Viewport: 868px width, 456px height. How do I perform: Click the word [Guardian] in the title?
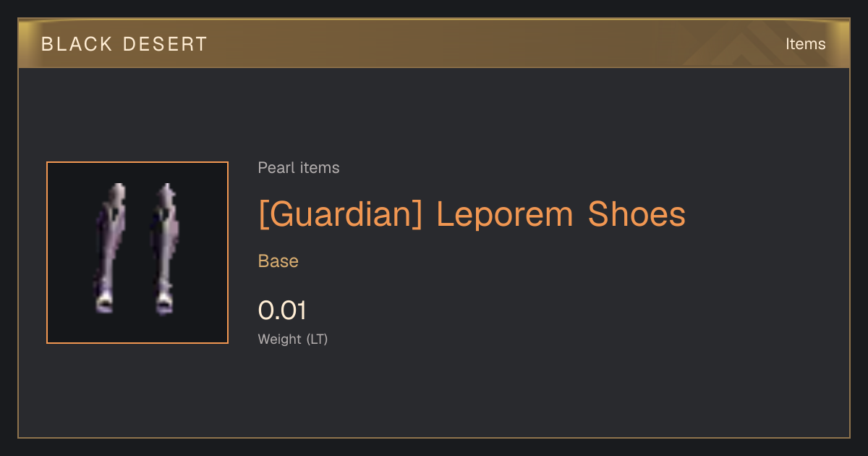340,215
